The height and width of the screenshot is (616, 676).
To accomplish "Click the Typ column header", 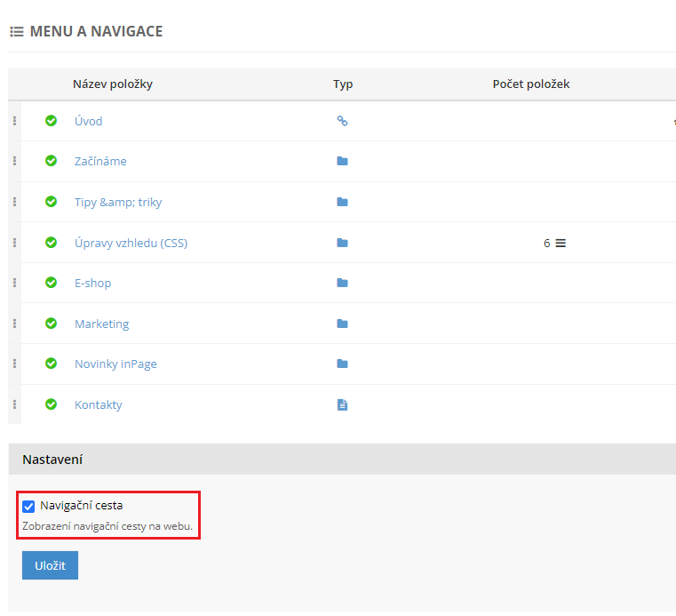I will [343, 84].
